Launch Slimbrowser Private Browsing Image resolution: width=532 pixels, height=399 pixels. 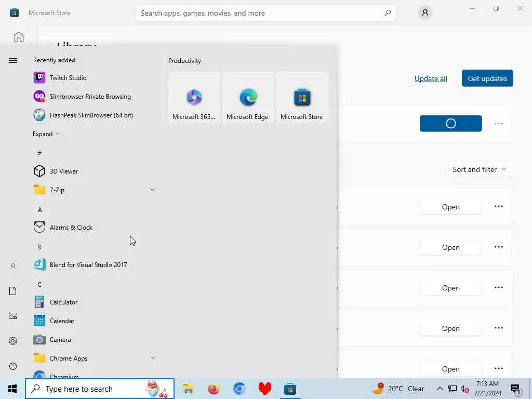tap(95, 96)
